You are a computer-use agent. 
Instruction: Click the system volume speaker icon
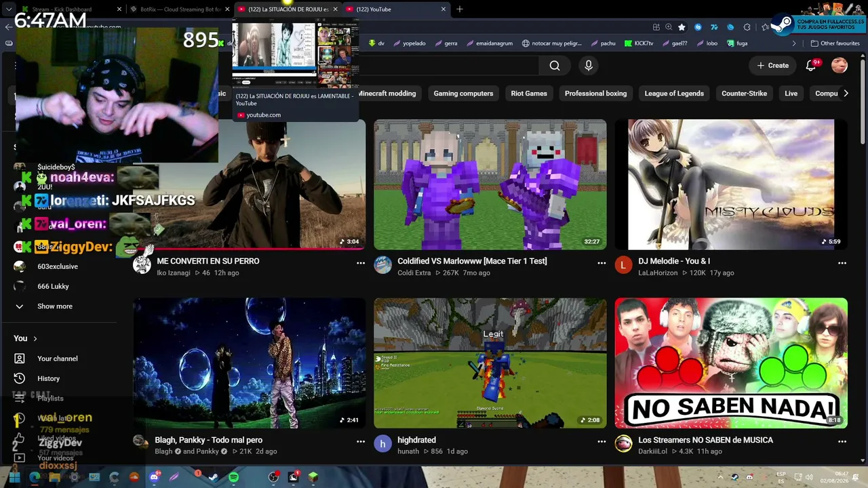(809, 476)
